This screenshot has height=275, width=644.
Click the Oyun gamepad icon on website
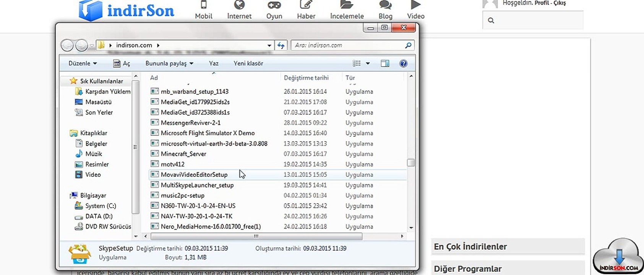[274, 5]
